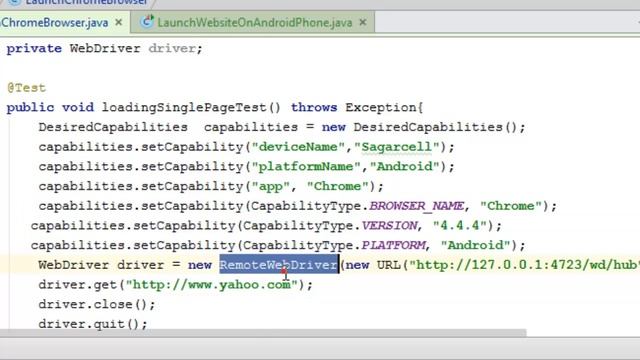Click the loadingSinglePageTest method name
The height and width of the screenshot is (360, 640).
[184, 108]
